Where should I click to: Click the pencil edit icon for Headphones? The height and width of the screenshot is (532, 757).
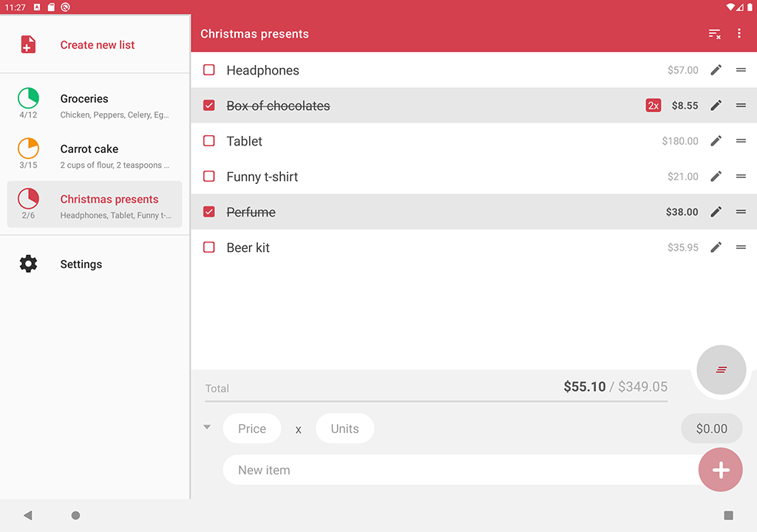click(716, 70)
